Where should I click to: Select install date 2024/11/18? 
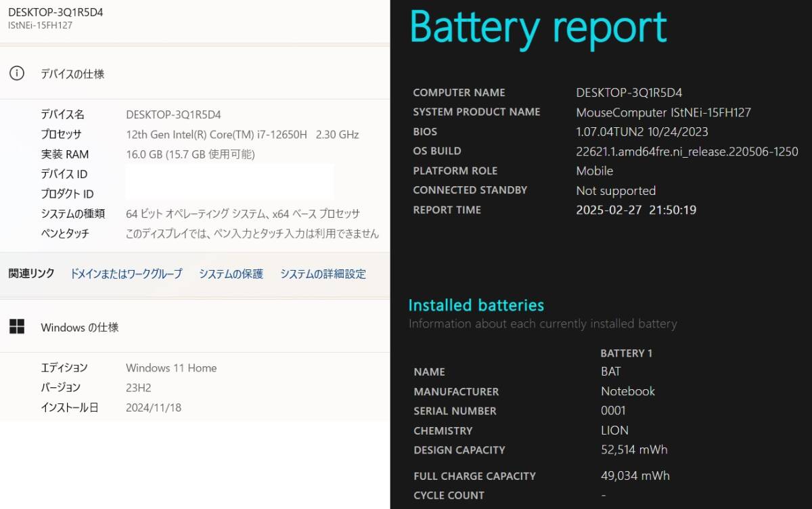[x=154, y=407]
